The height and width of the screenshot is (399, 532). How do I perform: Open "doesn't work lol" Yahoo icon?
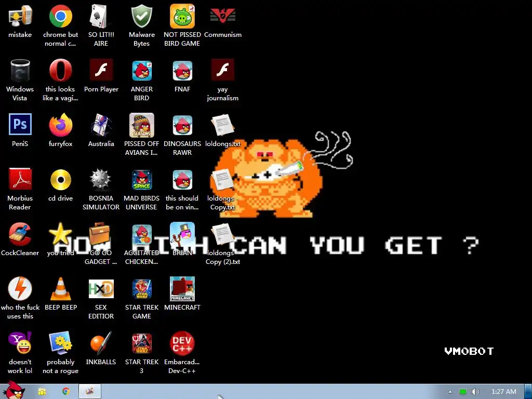point(20,343)
